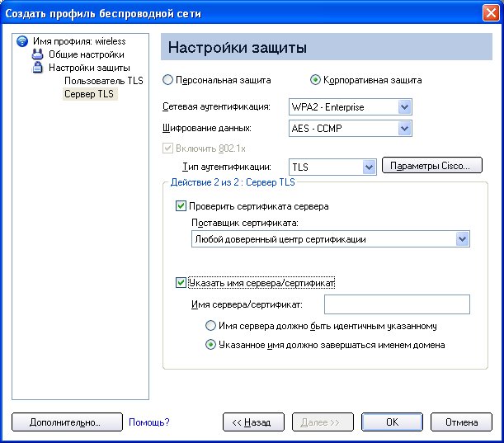Click the Дополнительно... button

coord(67,422)
